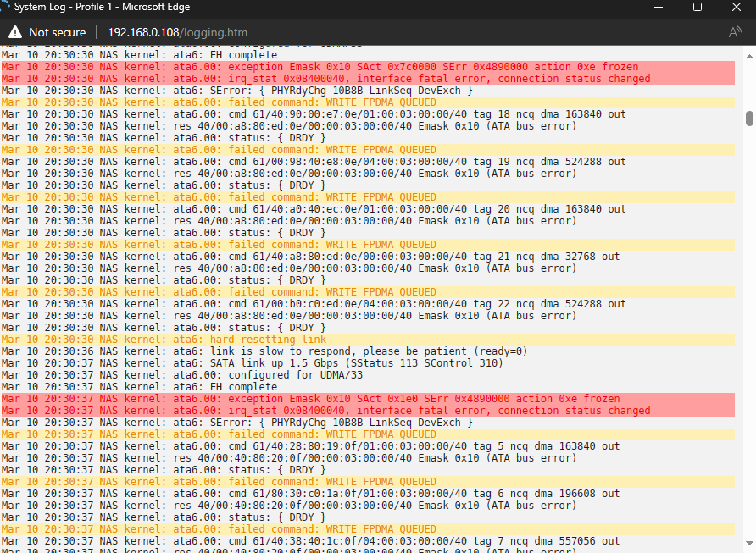Click the 20:30:37 "ata6: EH complete" line
Screen dimensions: 756x553
pyautogui.click(x=139, y=387)
